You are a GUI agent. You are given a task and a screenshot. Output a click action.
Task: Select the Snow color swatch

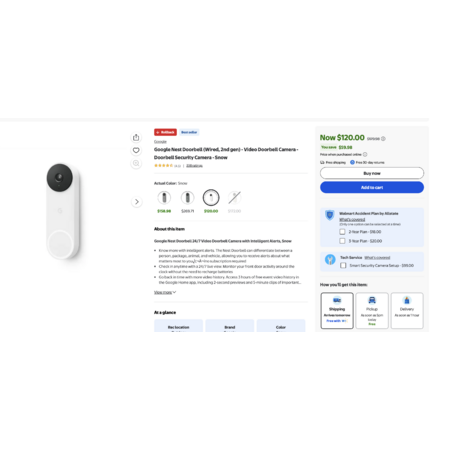coord(211,198)
